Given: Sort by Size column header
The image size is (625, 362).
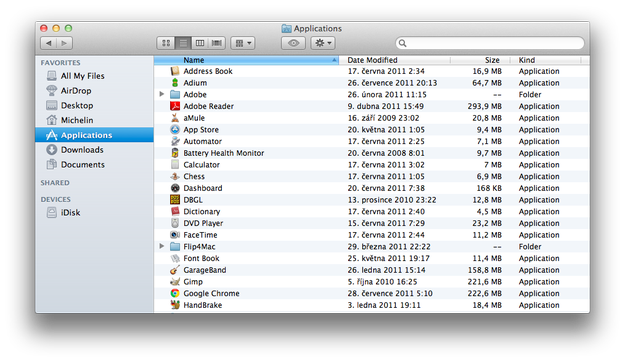Looking at the screenshot, I should [481, 60].
